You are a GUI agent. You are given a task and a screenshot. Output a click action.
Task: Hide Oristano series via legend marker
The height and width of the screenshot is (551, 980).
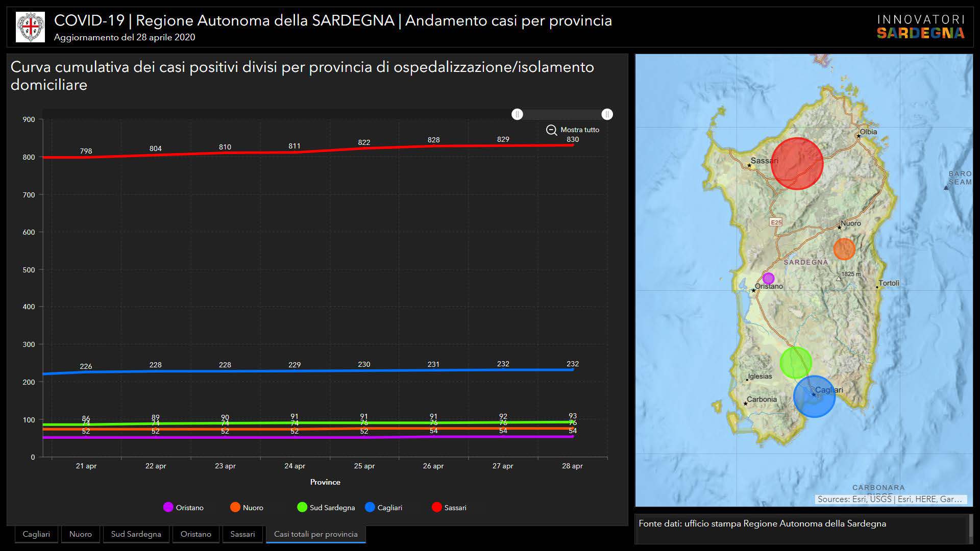pyautogui.click(x=168, y=508)
